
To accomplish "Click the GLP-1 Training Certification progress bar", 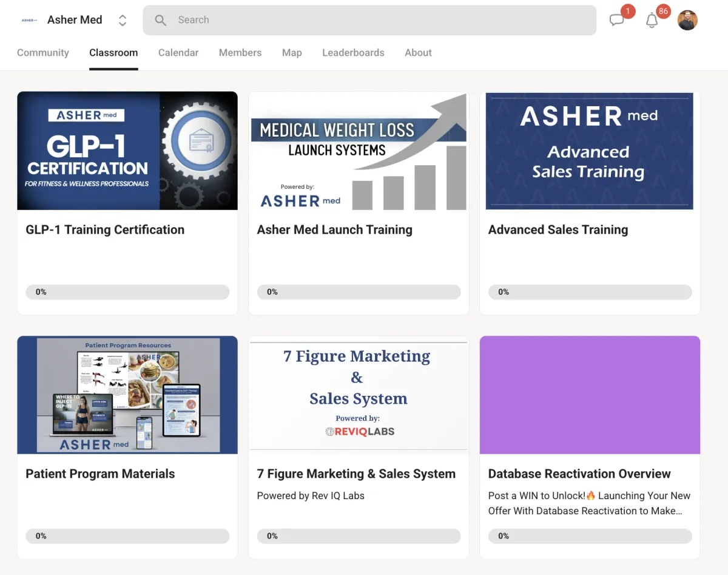I will point(127,292).
